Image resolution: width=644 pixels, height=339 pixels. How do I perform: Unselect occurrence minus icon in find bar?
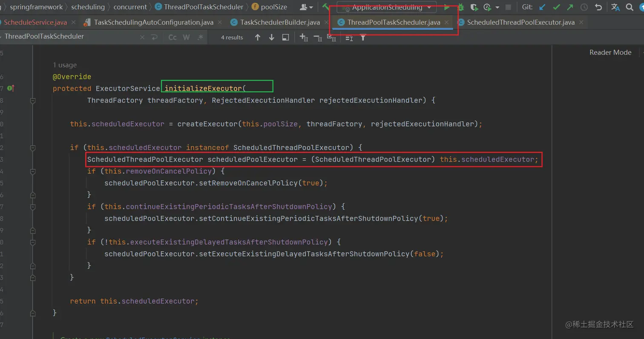click(x=318, y=37)
